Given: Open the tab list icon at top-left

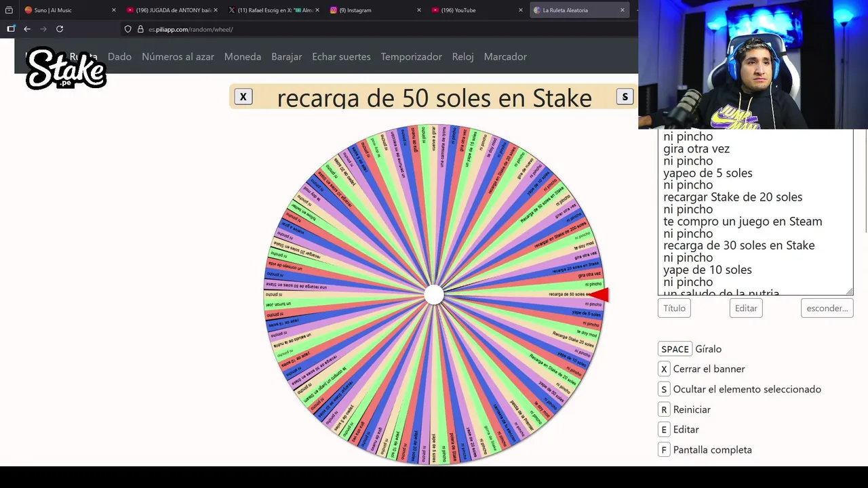Looking at the screenshot, I should coord(9,10).
